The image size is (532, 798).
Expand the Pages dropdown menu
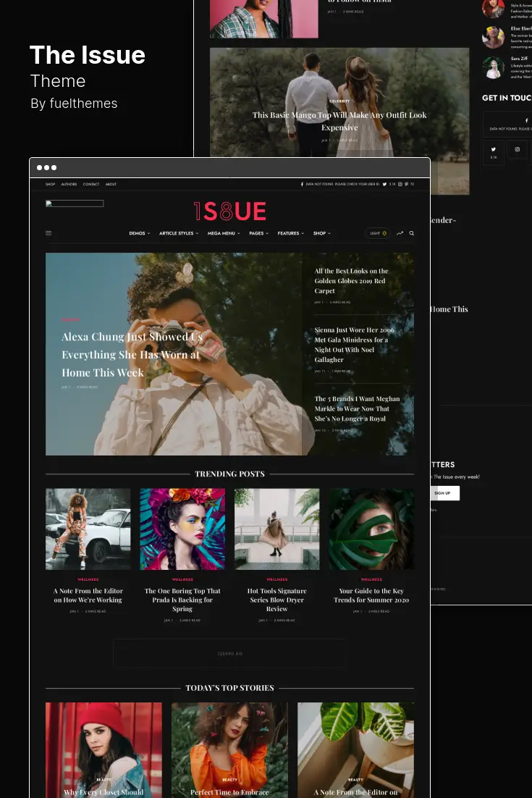(x=259, y=233)
